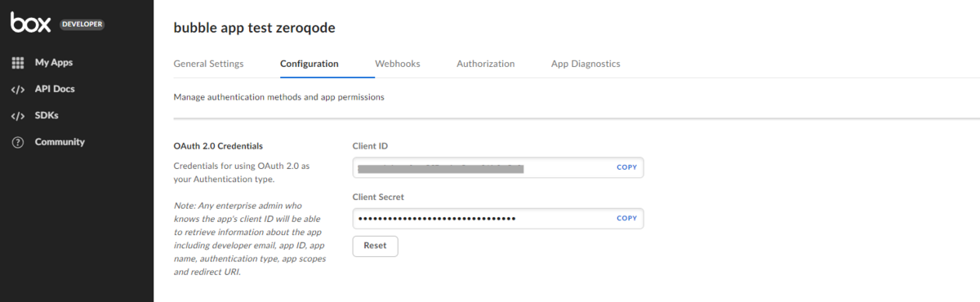
Task: Click the Box logo in the sidebar
Action: tap(31, 23)
